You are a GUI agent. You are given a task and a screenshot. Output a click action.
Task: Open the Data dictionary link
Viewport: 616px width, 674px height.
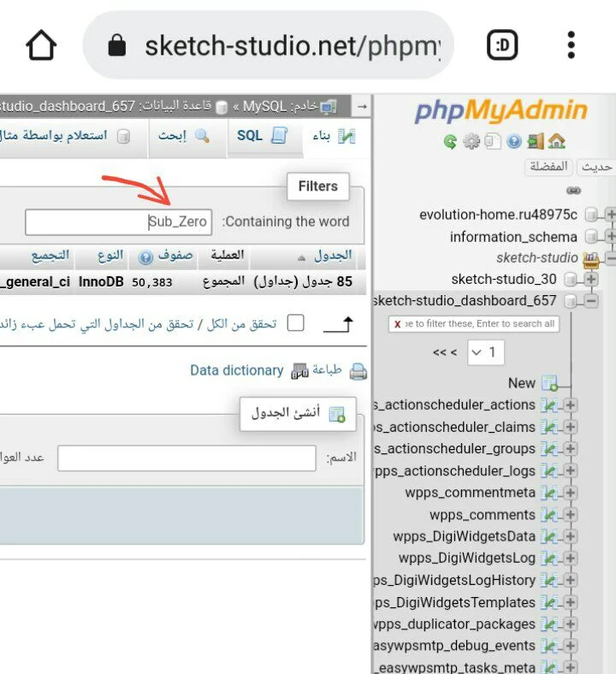pyautogui.click(x=236, y=370)
